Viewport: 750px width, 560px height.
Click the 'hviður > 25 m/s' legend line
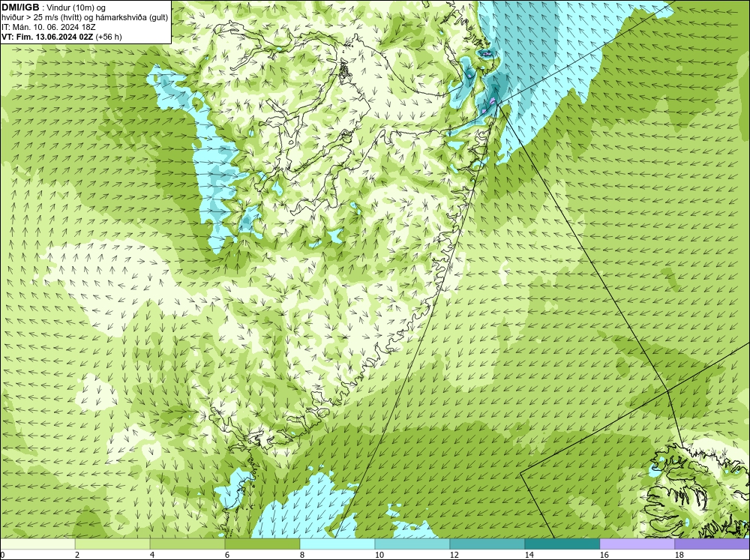pyautogui.click(x=85, y=18)
